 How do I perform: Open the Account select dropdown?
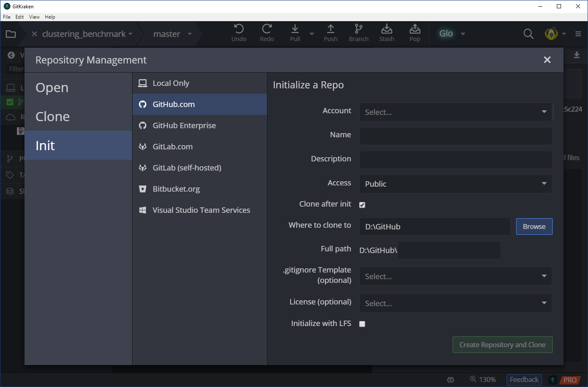(456, 112)
